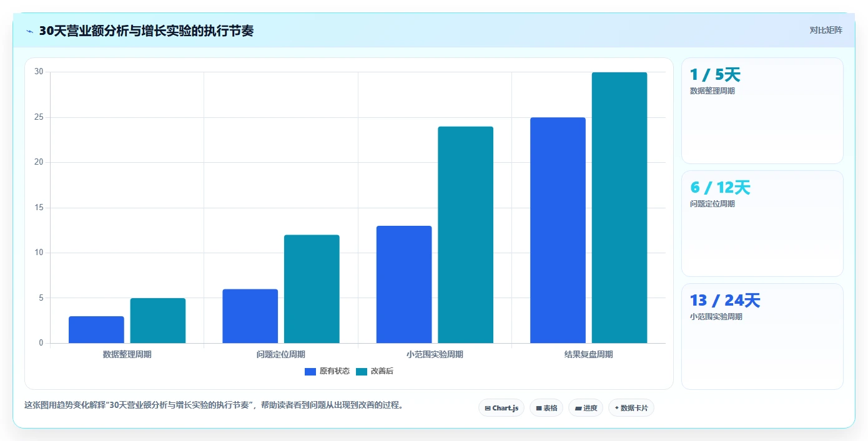Click the y-axis value 25
This screenshot has height=441, width=868.
(x=39, y=117)
